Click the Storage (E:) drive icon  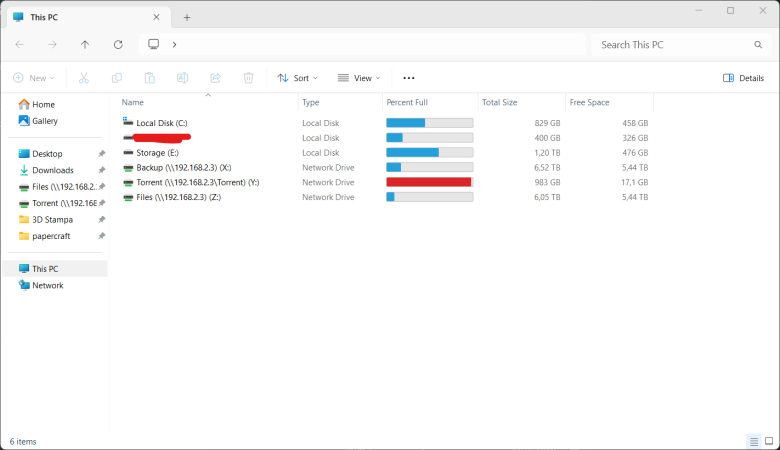pos(128,153)
